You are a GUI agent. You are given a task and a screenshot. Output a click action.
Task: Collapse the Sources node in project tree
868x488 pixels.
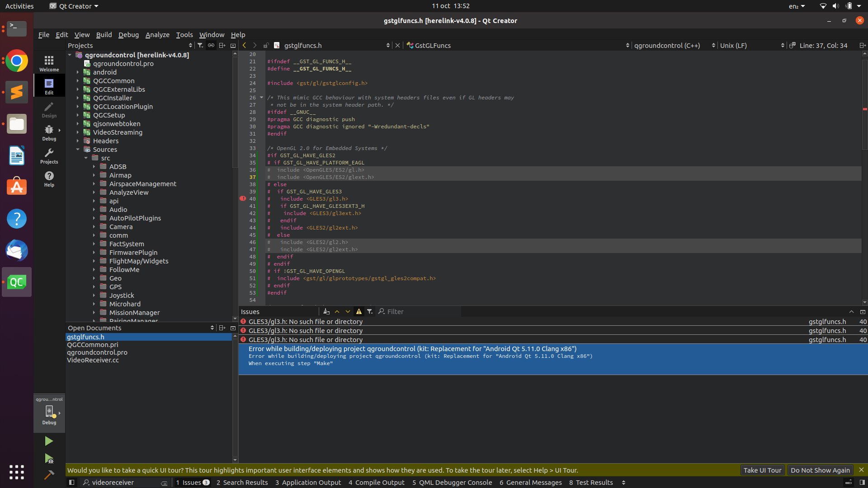click(77, 149)
